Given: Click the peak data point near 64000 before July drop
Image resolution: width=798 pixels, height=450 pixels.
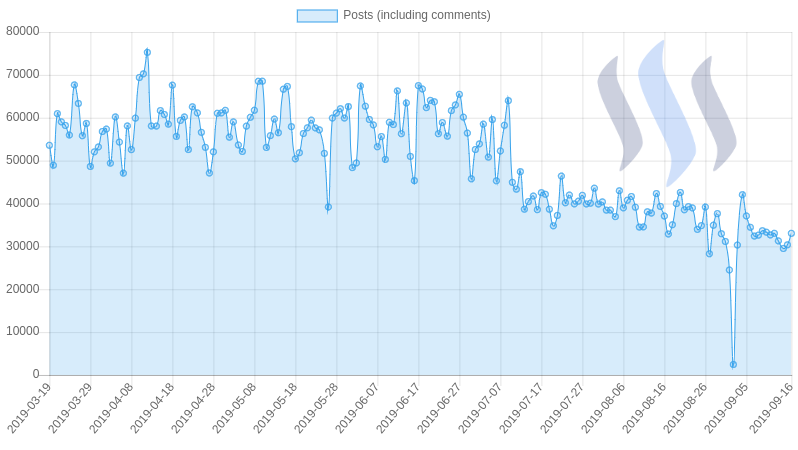Looking at the screenshot, I should [x=508, y=101].
